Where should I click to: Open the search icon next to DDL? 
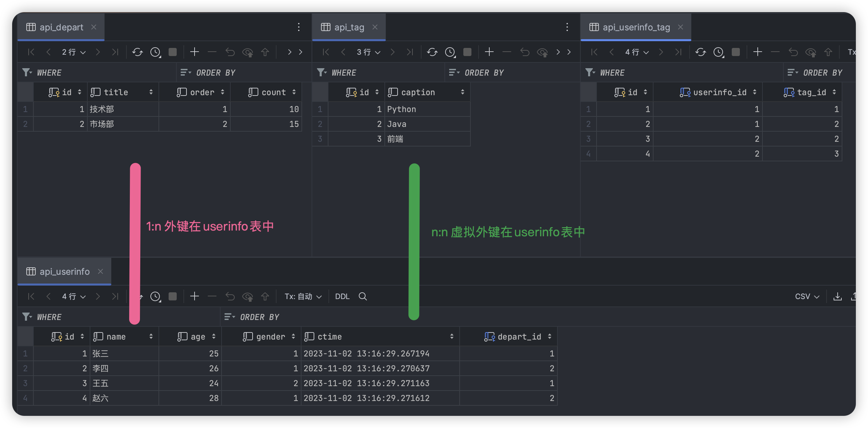tap(363, 296)
